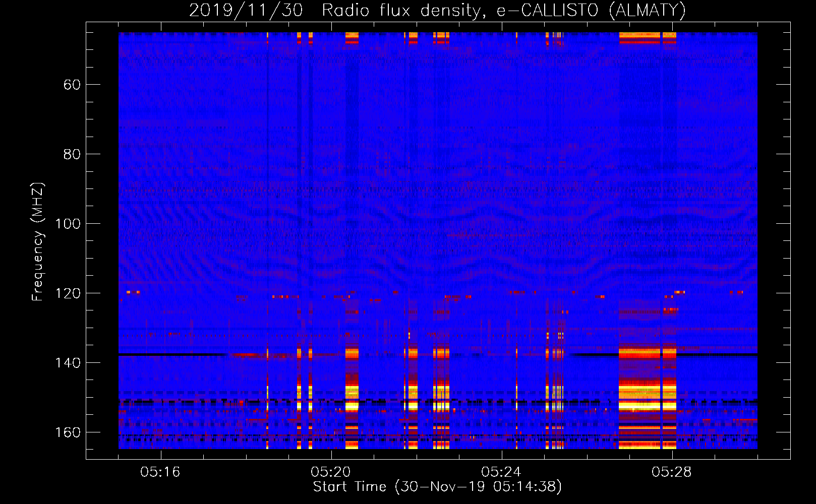Click the '100' frequency tick label
The width and height of the screenshot is (816, 504).
pos(68,224)
